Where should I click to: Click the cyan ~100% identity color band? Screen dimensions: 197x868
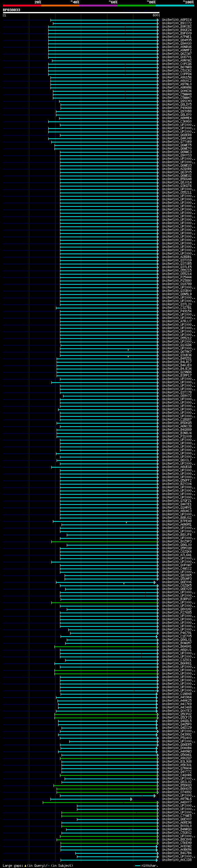[175, 6]
